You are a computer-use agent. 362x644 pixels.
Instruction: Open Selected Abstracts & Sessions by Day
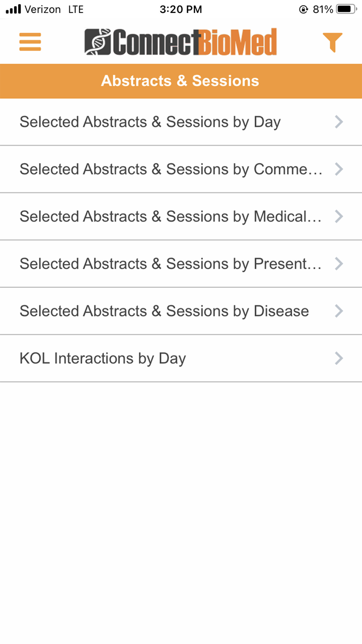pos(150,122)
